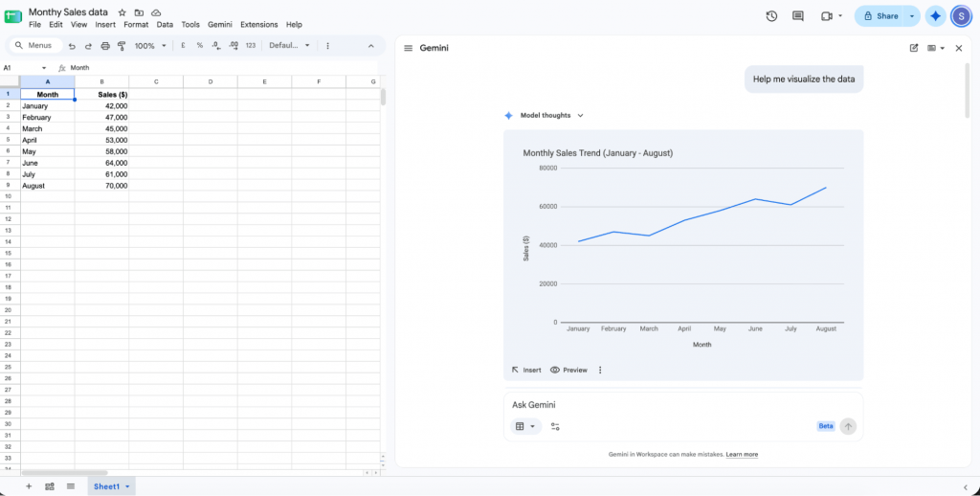Format as currency pound
This screenshot has width=980, height=496.
tap(183, 46)
